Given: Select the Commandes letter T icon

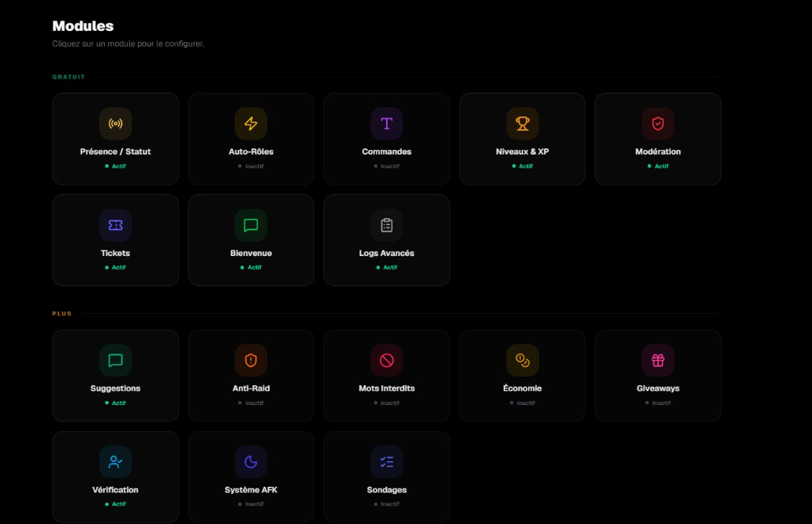Looking at the screenshot, I should [x=387, y=124].
